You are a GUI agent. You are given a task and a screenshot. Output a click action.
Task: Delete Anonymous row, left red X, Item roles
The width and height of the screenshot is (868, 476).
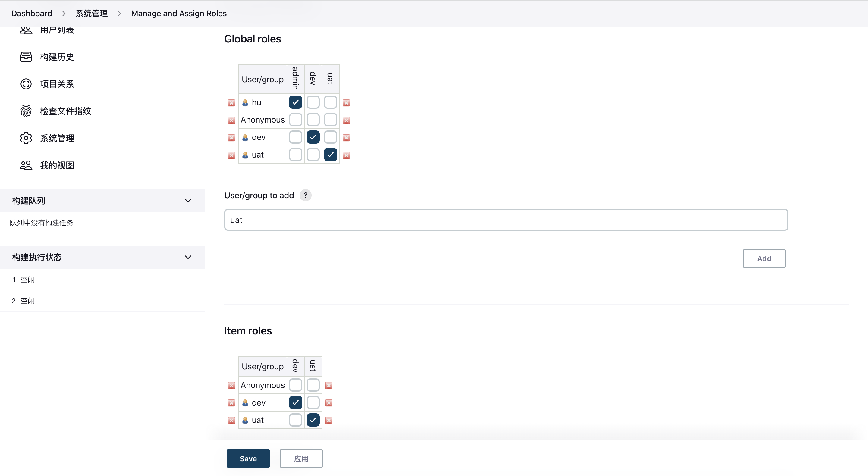point(231,386)
